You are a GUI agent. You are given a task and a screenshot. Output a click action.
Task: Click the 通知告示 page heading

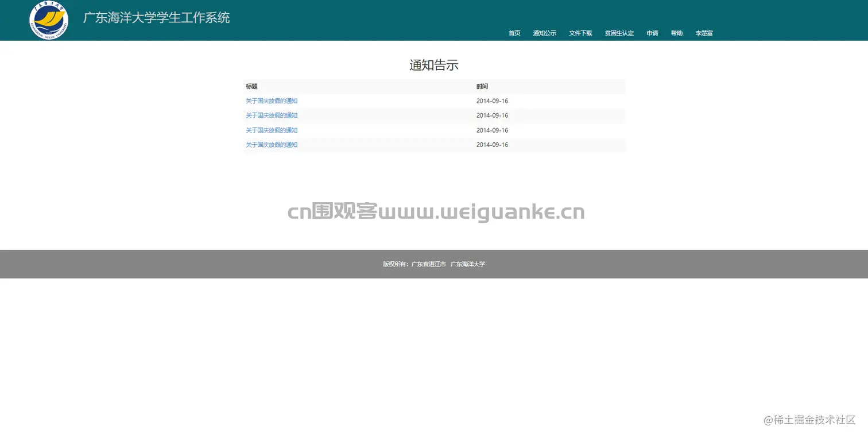click(434, 65)
